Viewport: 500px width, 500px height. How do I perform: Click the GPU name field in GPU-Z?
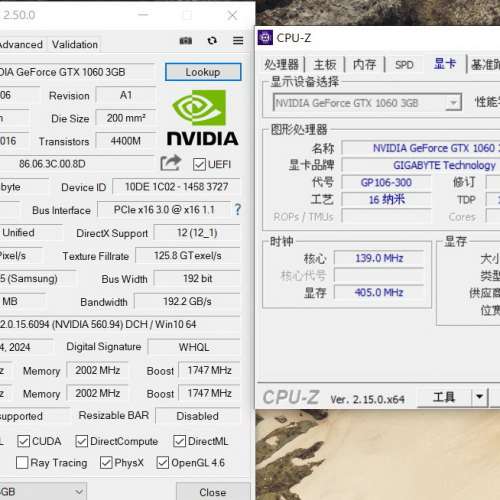click(77, 72)
